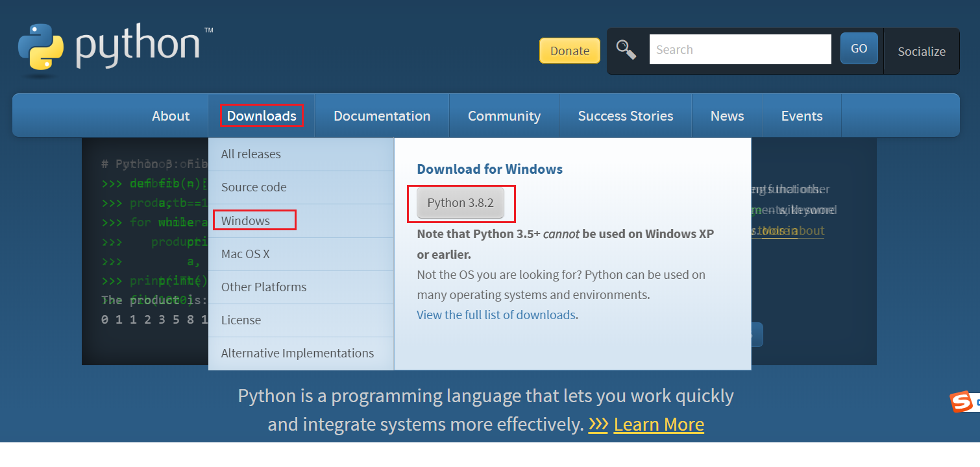Image resolution: width=980 pixels, height=467 pixels.
Task: Select Source code in Downloads dropdown
Action: click(301, 187)
